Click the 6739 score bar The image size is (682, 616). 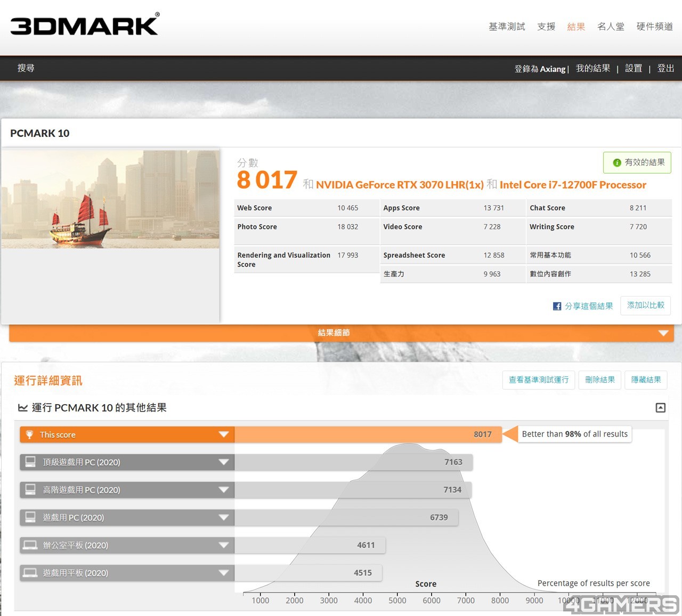click(x=346, y=518)
